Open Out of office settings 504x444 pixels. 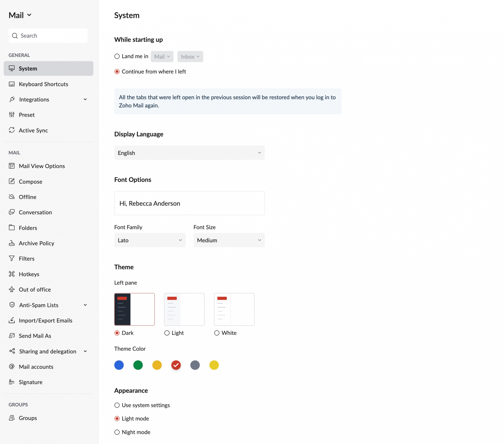click(35, 289)
